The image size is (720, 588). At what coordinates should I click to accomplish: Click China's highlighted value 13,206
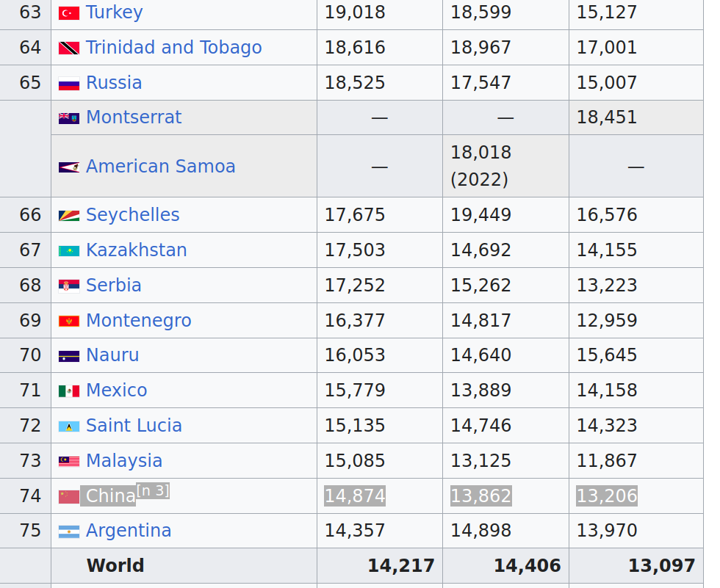tap(607, 496)
